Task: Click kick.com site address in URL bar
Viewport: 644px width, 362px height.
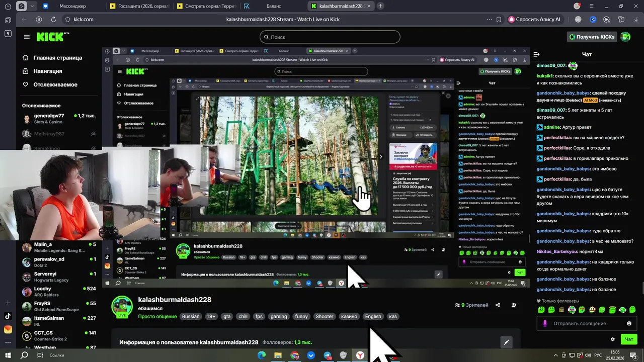Action: click(x=84, y=19)
